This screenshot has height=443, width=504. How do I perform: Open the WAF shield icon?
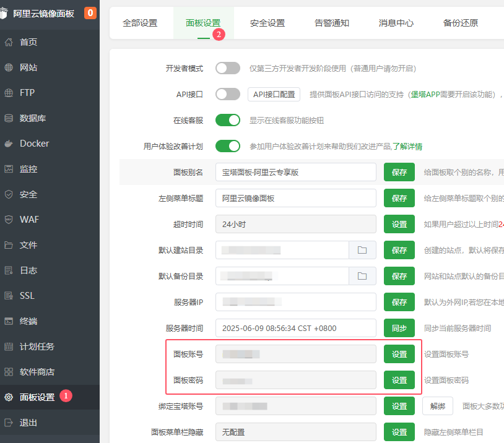click(x=9, y=220)
